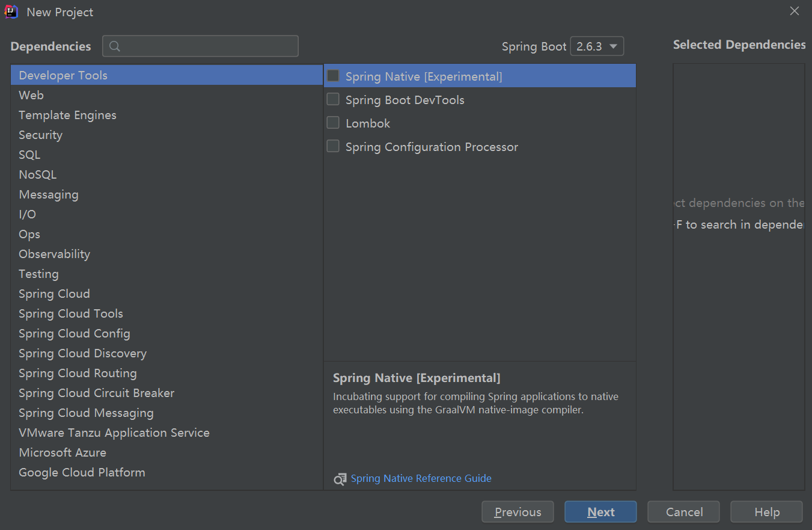The width and height of the screenshot is (812, 530).
Task: Click the Selected Dependencies heading
Action: click(x=739, y=45)
